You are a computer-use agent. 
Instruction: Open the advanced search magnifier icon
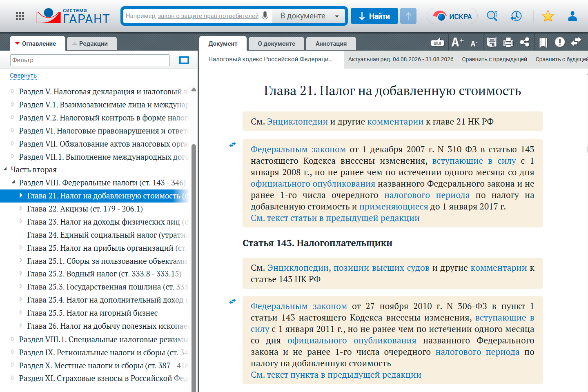(492, 16)
